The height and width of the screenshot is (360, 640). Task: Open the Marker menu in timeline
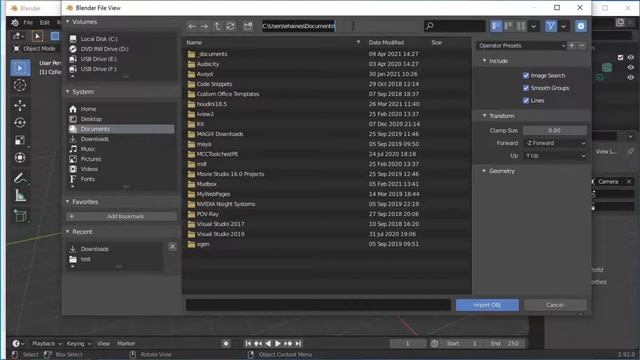[x=126, y=344]
